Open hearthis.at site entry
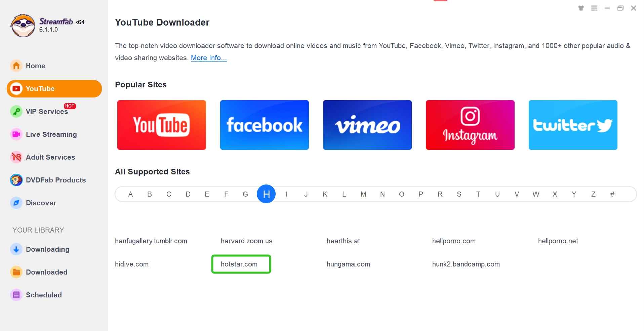The image size is (644, 331). click(x=343, y=241)
